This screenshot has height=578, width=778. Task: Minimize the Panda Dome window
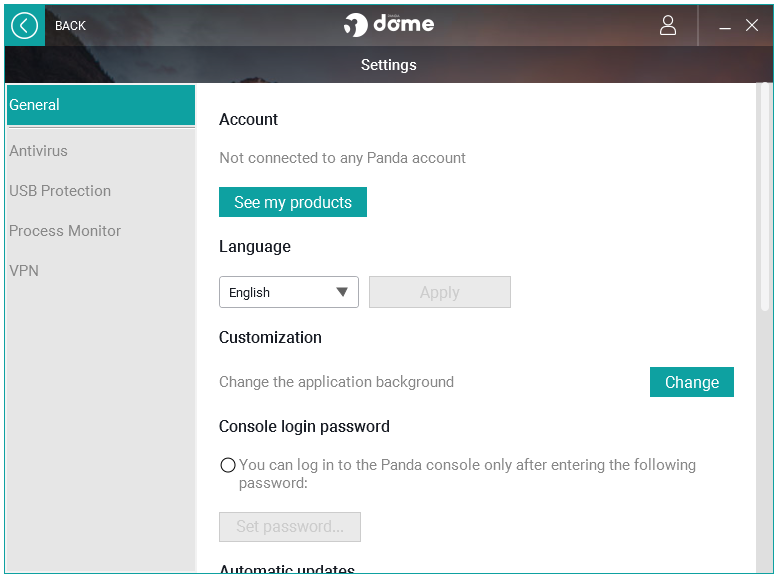pos(725,26)
